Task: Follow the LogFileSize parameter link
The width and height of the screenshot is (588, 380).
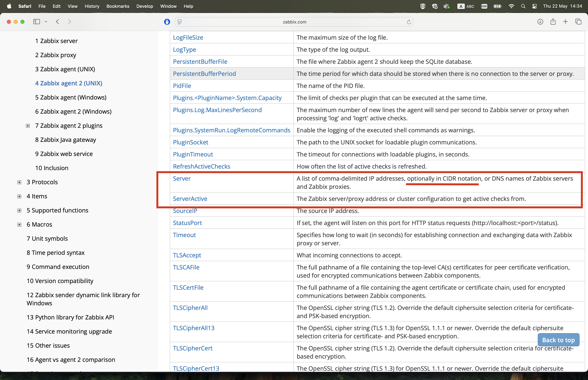Action: coord(188,37)
